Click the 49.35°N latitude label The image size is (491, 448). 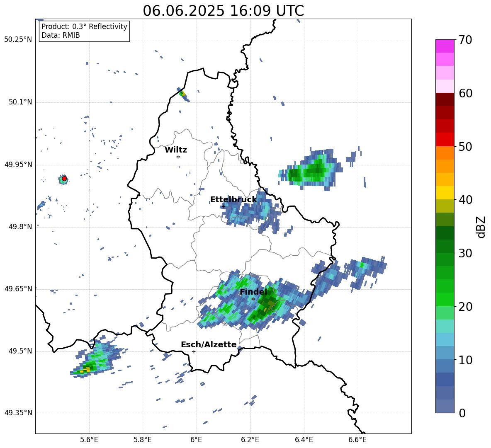click(18, 413)
